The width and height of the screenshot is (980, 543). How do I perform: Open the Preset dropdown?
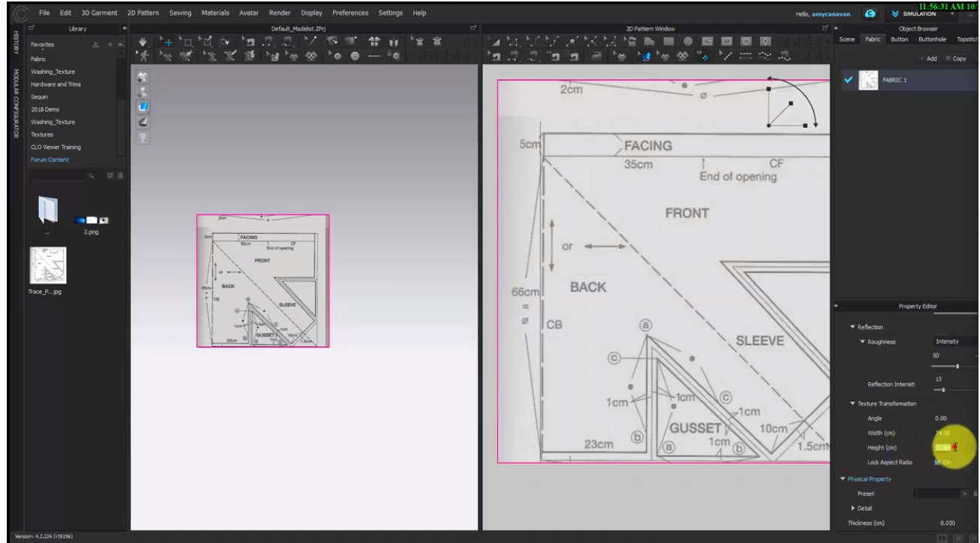click(x=941, y=493)
